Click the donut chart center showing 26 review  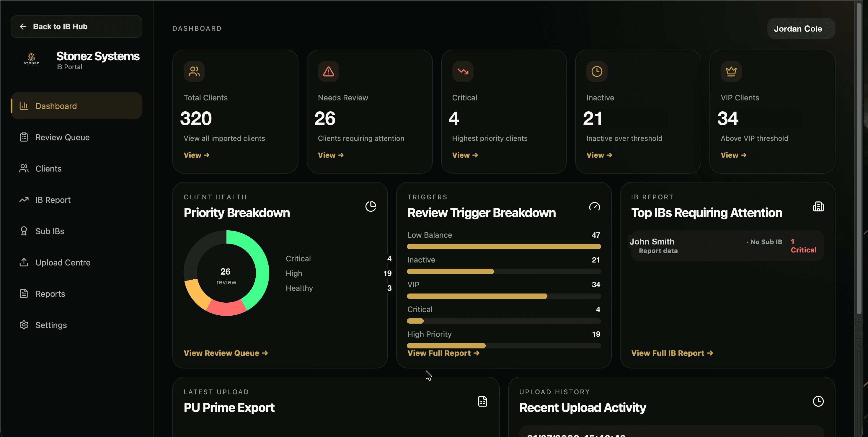[x=226, y=276]
